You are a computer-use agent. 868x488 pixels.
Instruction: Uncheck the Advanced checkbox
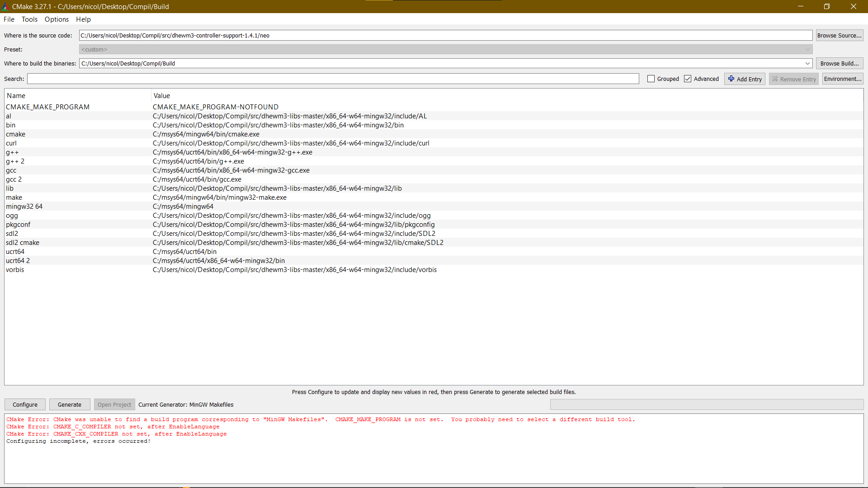[x=688, y=79]
